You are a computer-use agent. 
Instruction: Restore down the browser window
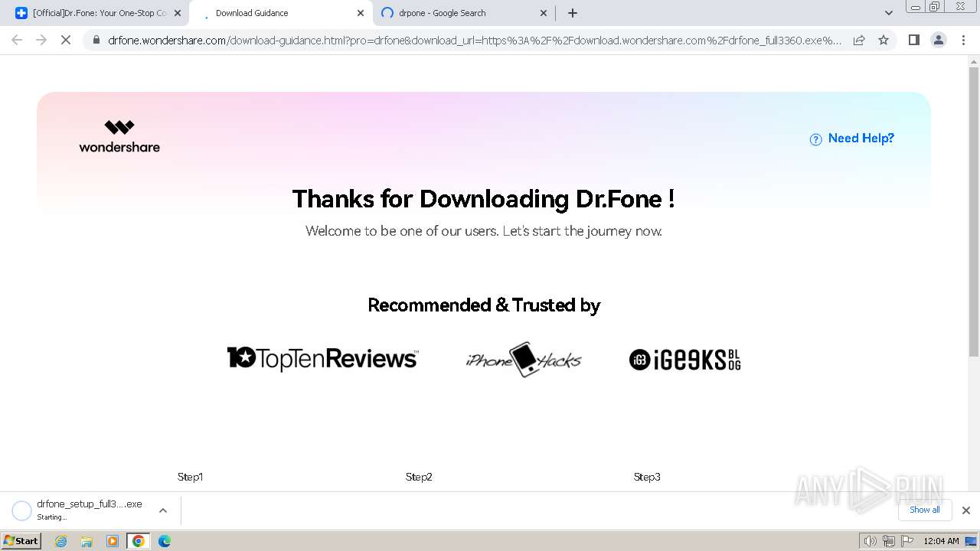tap(935, 6)
